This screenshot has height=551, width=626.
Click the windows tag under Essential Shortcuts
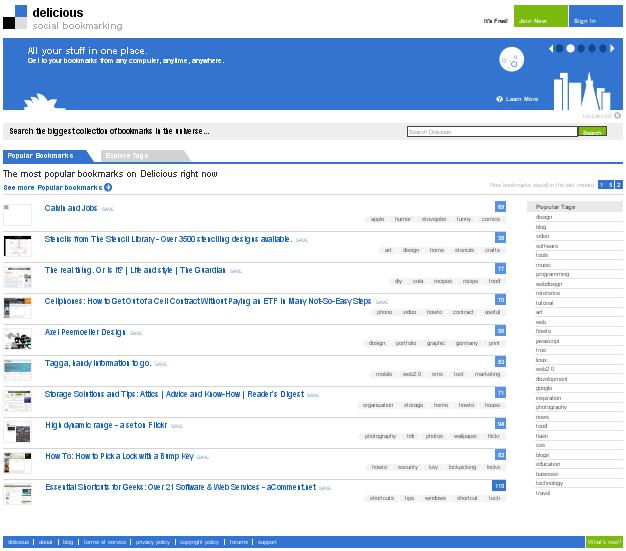(x=435, y=498)
